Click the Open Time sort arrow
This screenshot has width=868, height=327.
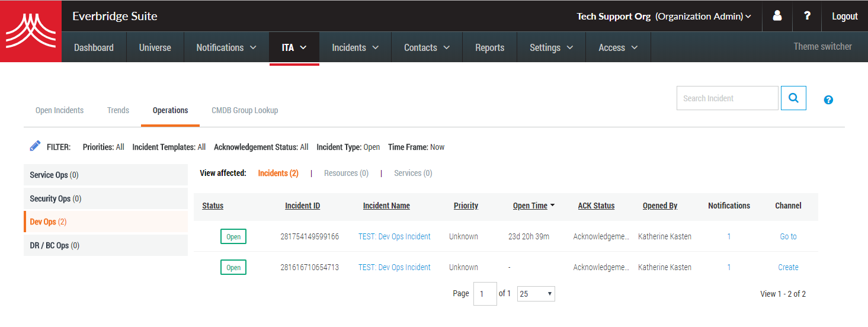pyautogui.click(x=552, y=205)
